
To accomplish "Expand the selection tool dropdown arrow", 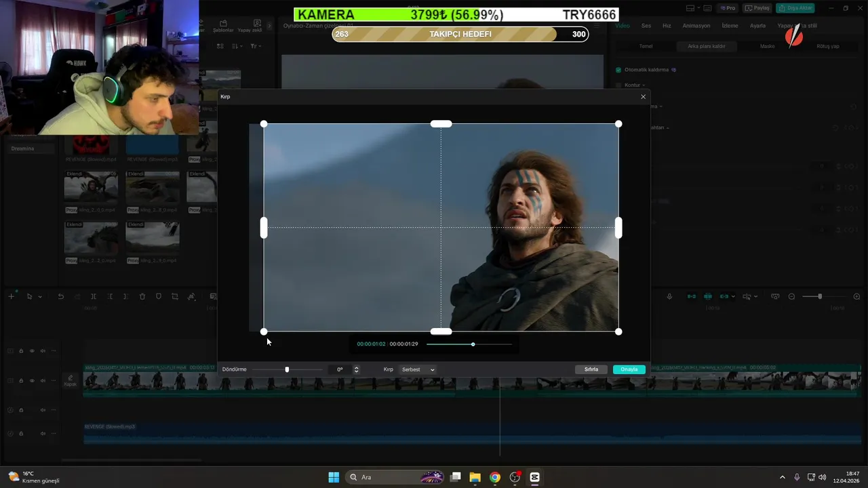I will coord(40,297).
